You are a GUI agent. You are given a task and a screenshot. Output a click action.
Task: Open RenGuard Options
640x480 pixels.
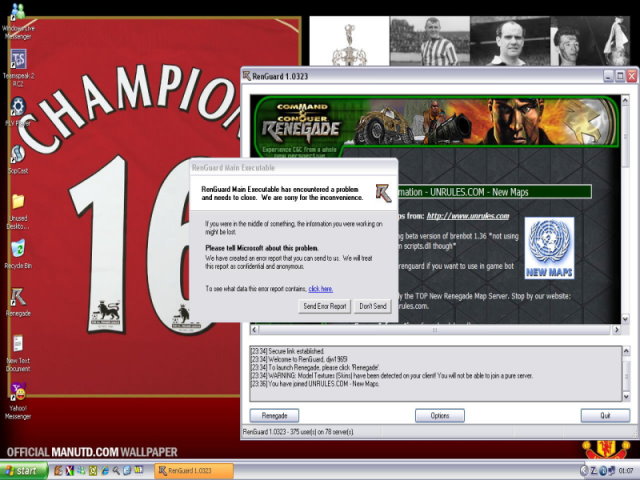point(440,415)
